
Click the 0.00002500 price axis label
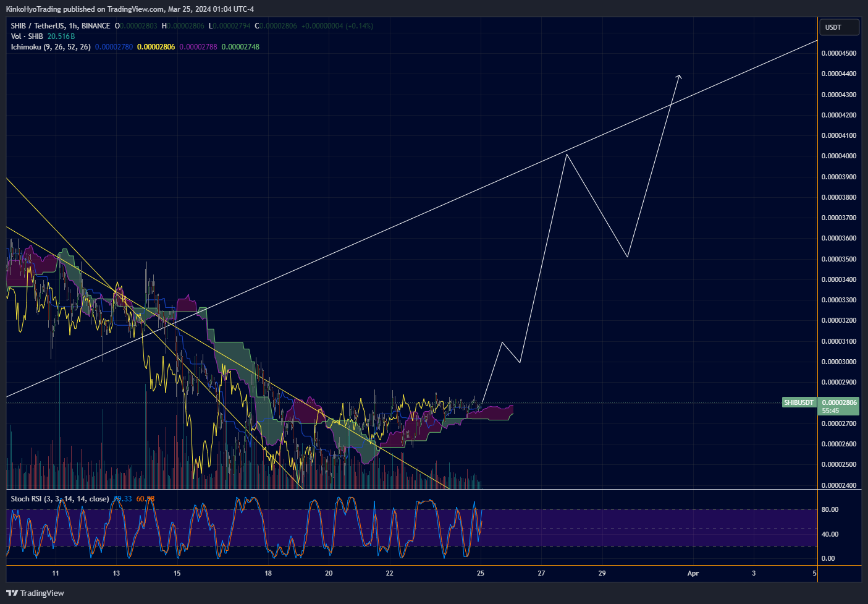tap(839, 464)
